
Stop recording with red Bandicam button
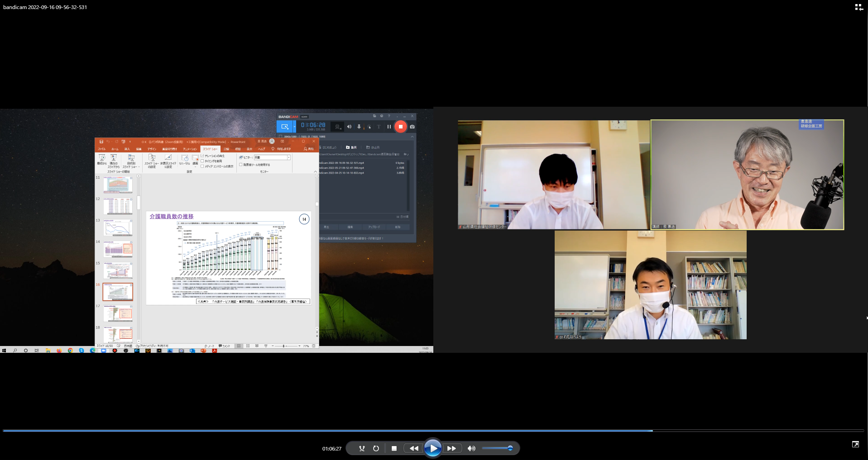click(401, 127)
